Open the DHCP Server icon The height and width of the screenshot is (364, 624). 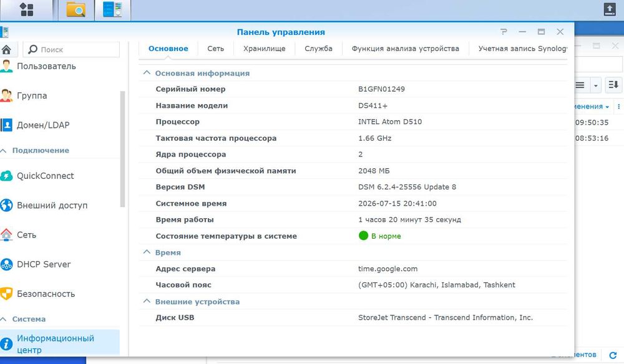tap(6, 264)
